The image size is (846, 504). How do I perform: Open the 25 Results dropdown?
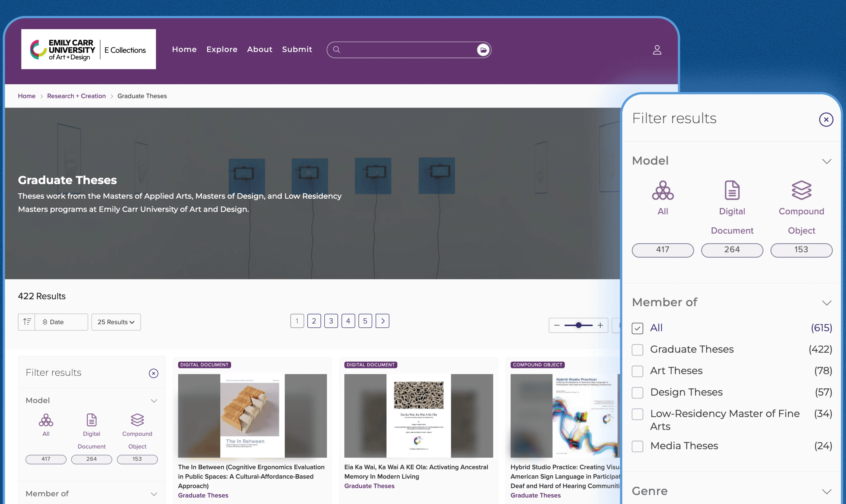coord(116,322)
